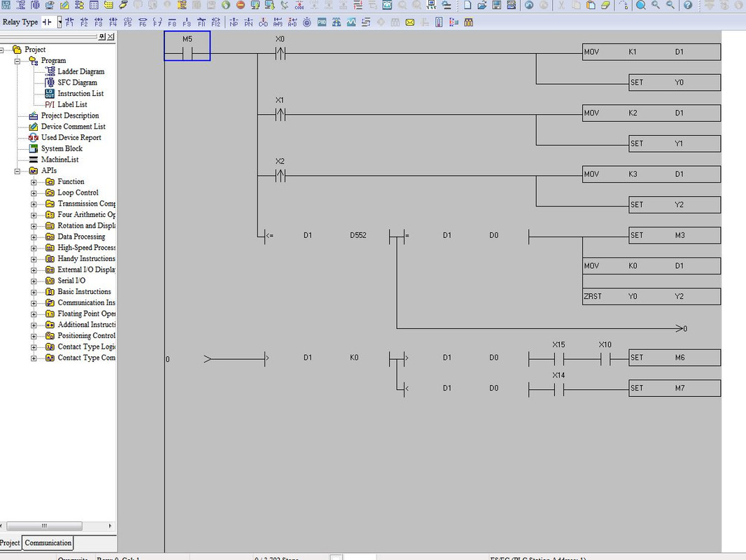Image resolution: width=746 pixels, height=560 pixels.
Task: Click the NP rising edge detection icon
Action: 234,22
